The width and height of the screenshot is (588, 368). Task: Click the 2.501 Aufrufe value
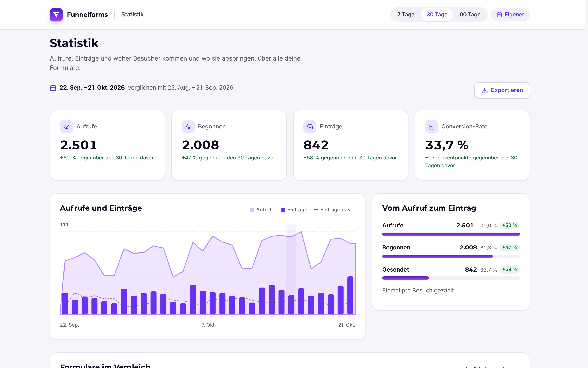78,145
